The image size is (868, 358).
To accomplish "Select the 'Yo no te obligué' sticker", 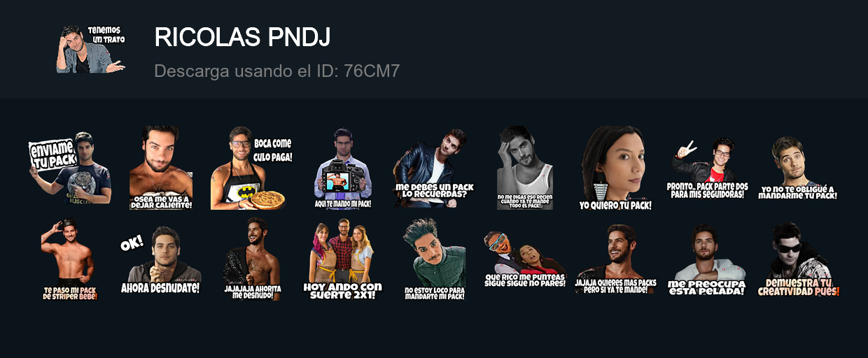I will pos(798,168).
